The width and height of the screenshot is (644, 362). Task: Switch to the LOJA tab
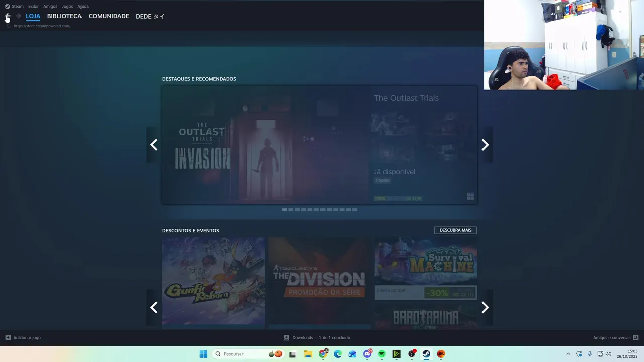pos(33,16)
